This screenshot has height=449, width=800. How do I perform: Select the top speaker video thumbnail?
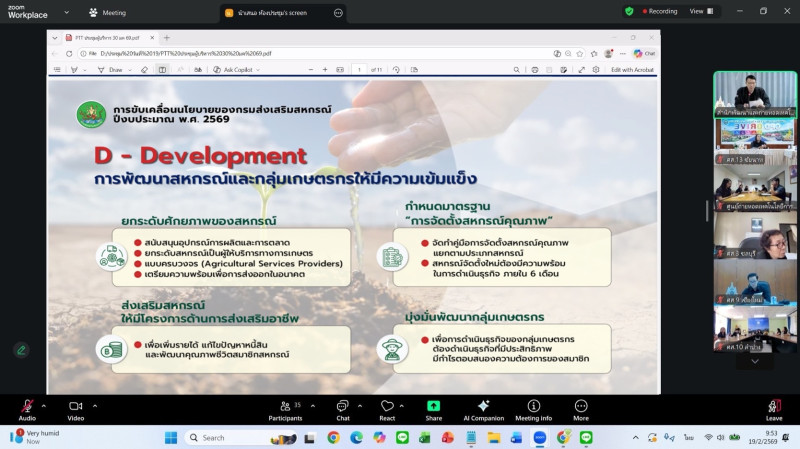[754, 95]
